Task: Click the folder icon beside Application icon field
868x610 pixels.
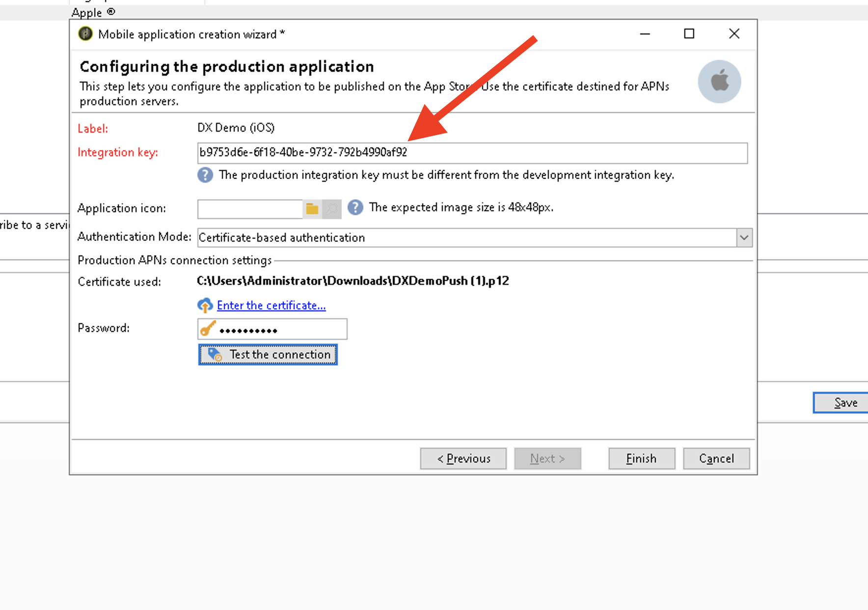Action: [312, 209]
